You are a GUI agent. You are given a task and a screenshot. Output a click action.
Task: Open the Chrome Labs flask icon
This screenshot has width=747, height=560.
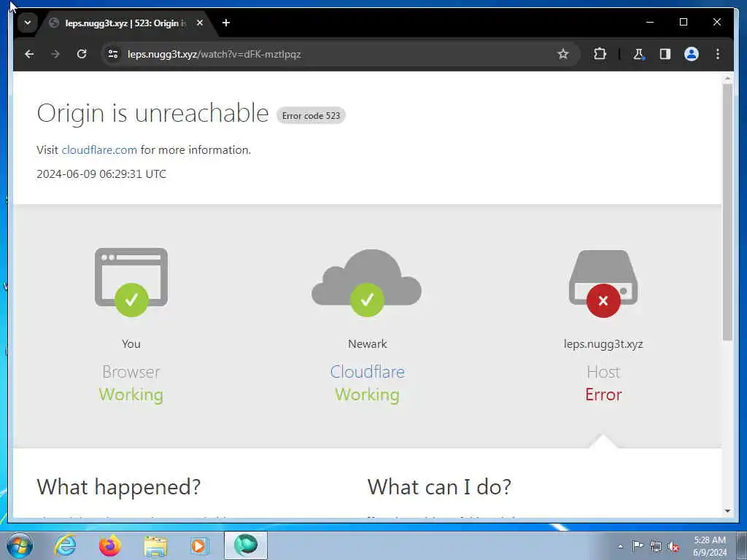(638, 54)
